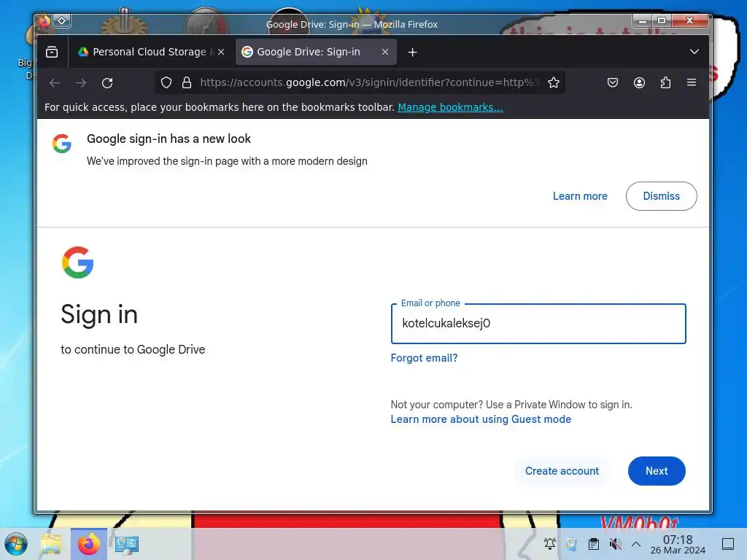Viewport: 747px width, 560px height.
Task: Select the Google Drive: Sign-in tab
Action: click(316, 52)
